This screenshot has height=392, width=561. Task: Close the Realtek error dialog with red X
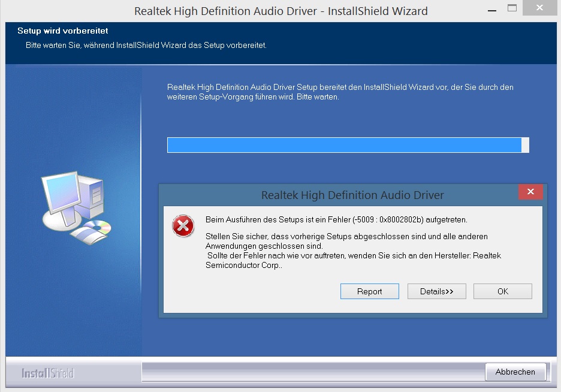point(530,192)
